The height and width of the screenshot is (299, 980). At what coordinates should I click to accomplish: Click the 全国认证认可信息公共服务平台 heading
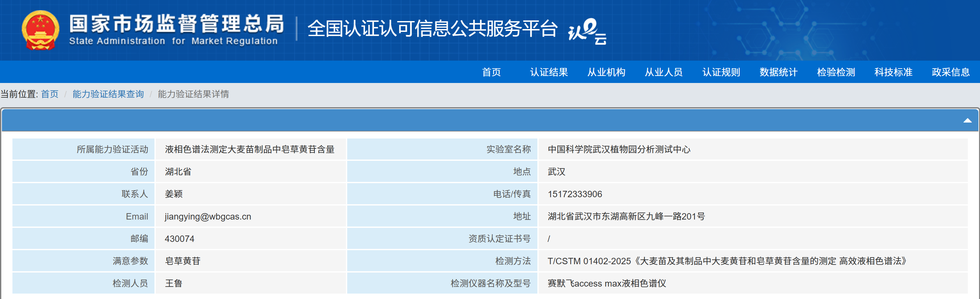tap(432, 29)
